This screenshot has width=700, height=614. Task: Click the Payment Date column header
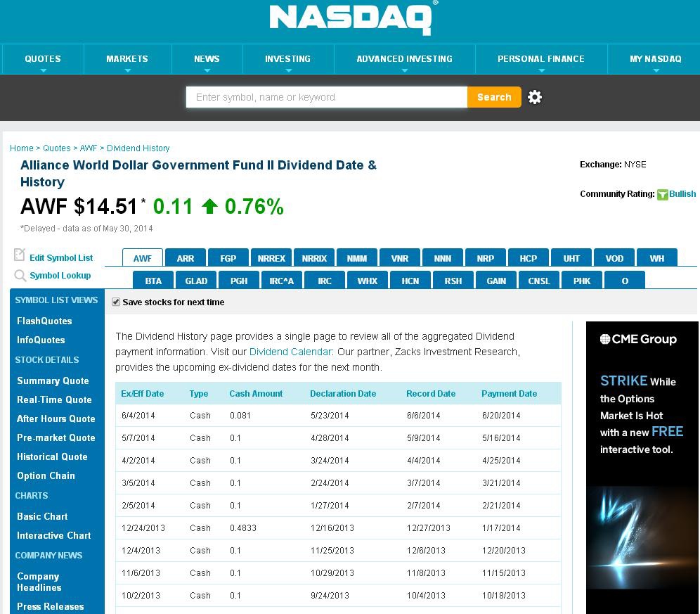[509, 394]
